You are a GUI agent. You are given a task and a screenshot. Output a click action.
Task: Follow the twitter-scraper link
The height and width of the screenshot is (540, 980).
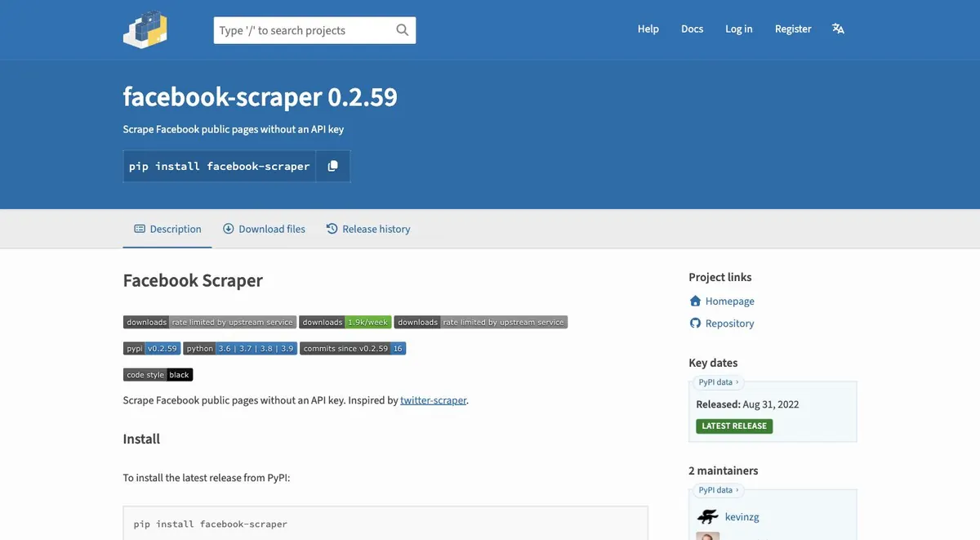434,400
